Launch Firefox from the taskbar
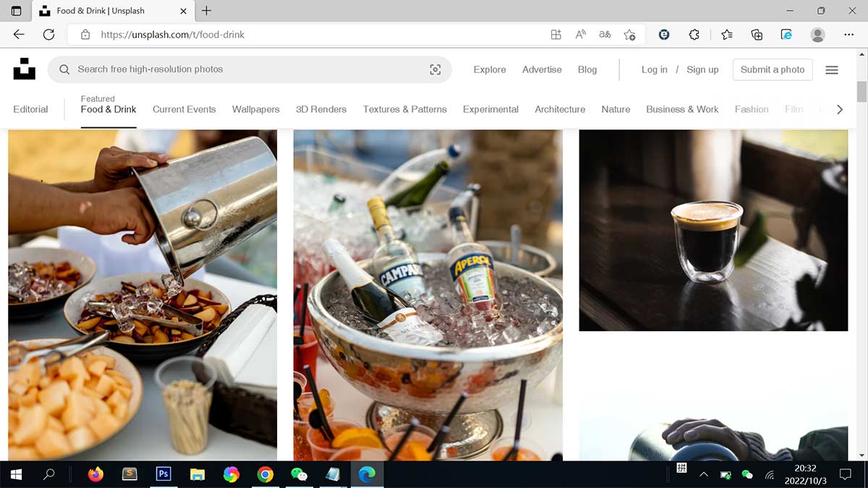Viewport: 868px width, 488px height. (95, 474)
